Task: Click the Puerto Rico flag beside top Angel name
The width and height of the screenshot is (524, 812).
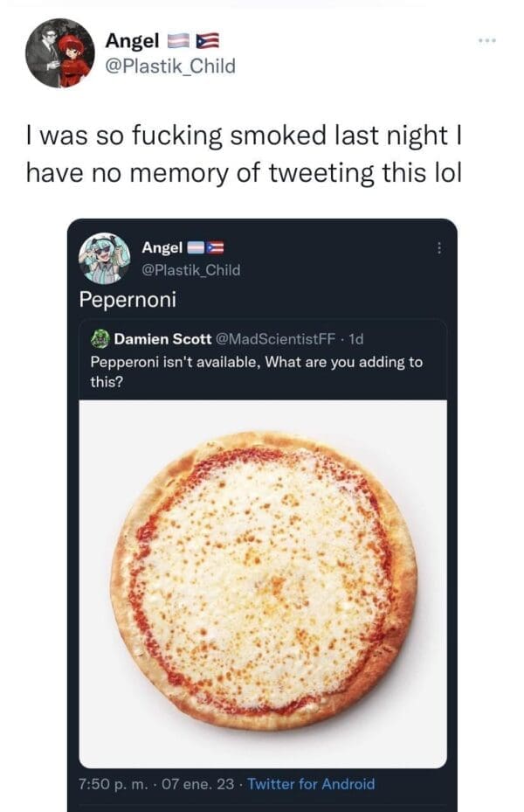Action: coord(210,40)
